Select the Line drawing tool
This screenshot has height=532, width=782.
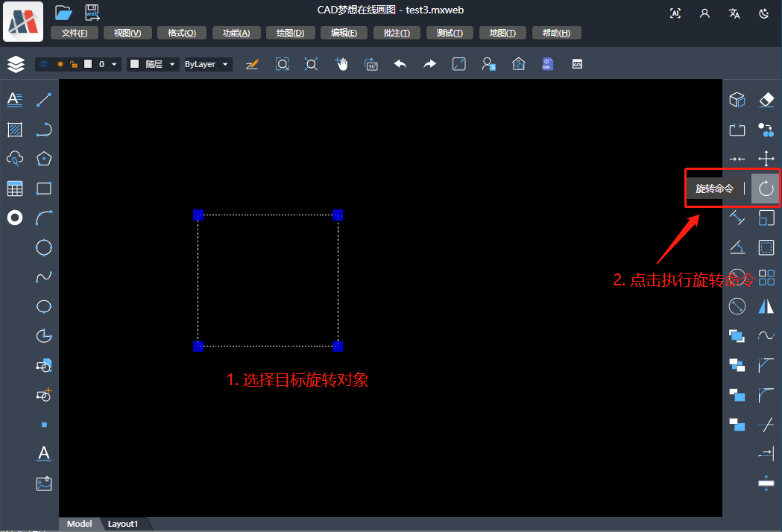click(44, 100)
